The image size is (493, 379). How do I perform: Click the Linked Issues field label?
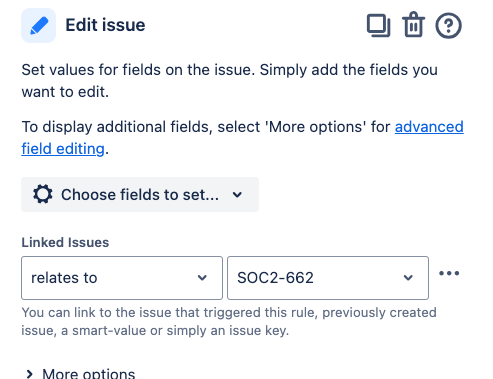[x=65, y=242]
